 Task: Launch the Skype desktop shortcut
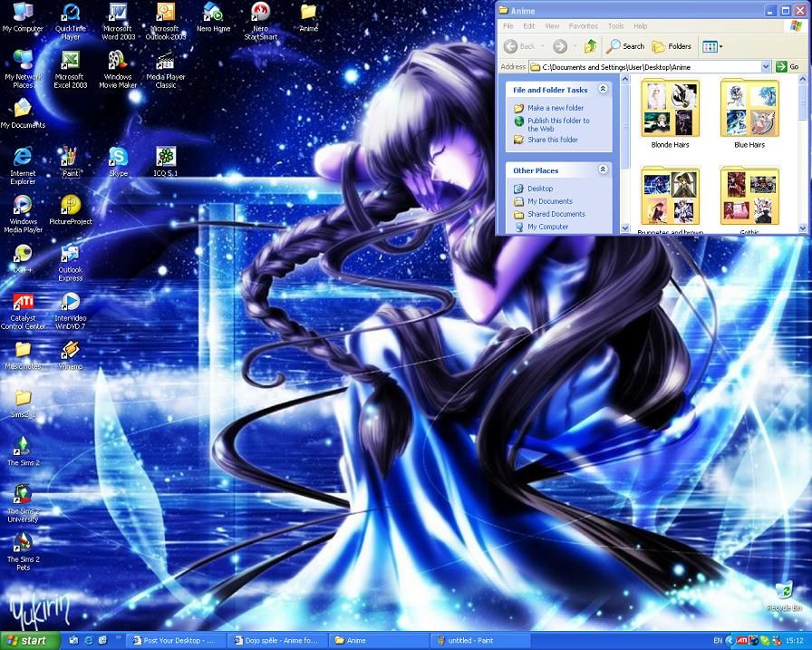[x=118, y=162]
